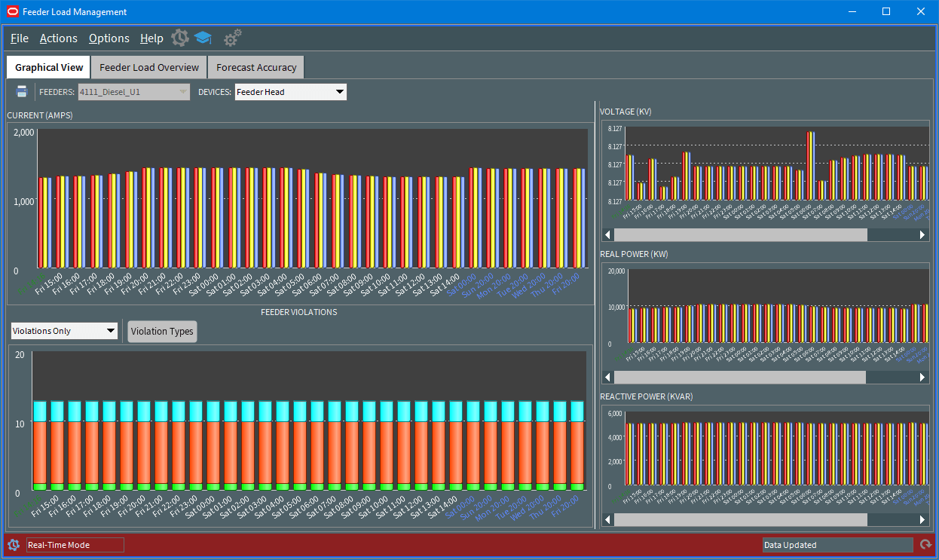The width and height of the screenshot is (939, 560).
Task: Open the Actions menu
Action: 58,38
